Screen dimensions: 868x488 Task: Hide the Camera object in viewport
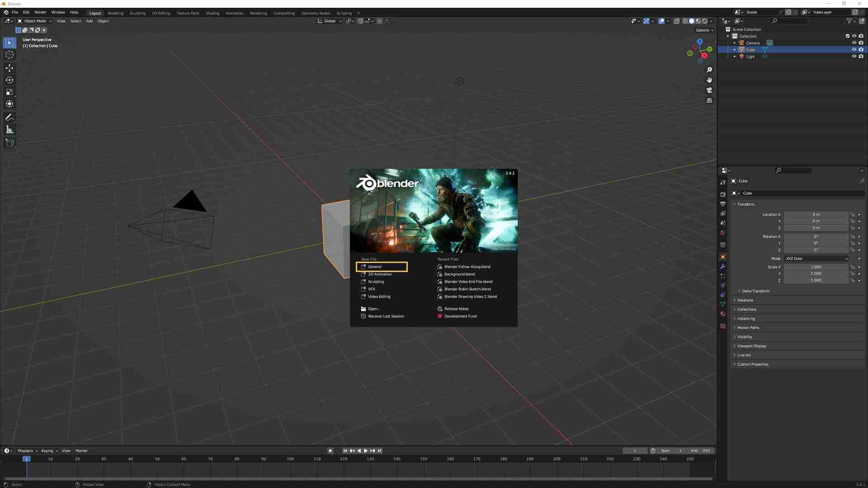(854, 43)
